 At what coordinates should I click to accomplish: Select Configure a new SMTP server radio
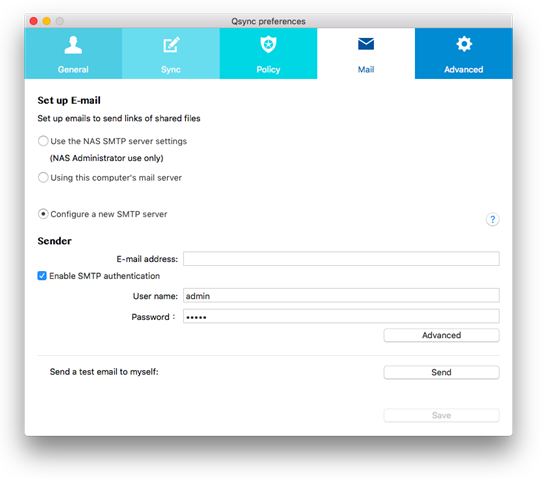(43, 214)
